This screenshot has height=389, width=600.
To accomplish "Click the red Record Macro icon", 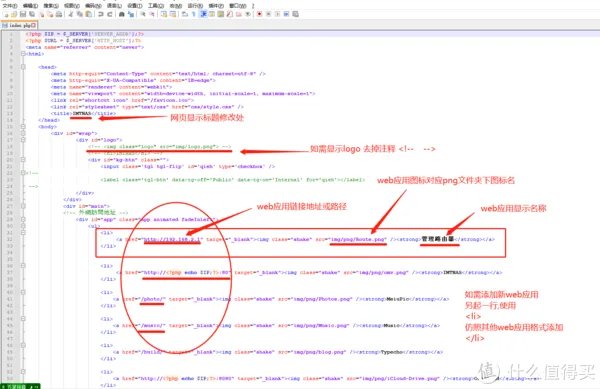I will 259,14.
